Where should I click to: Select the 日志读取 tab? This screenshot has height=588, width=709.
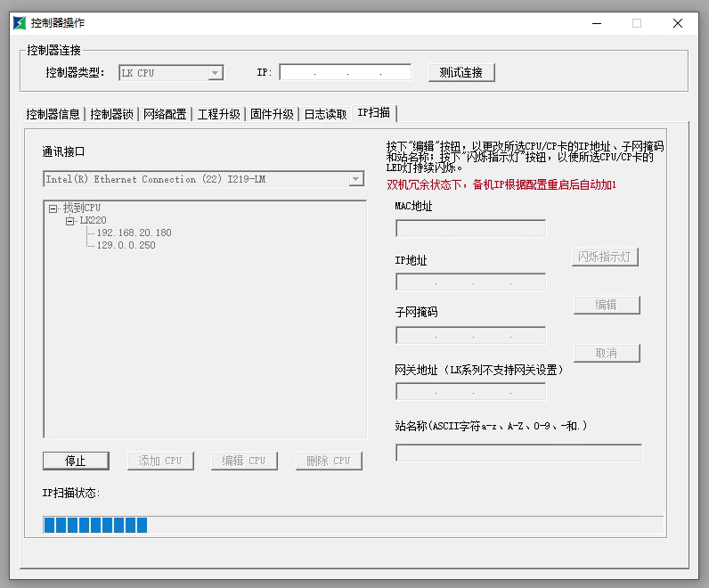(x=326, y=114)
